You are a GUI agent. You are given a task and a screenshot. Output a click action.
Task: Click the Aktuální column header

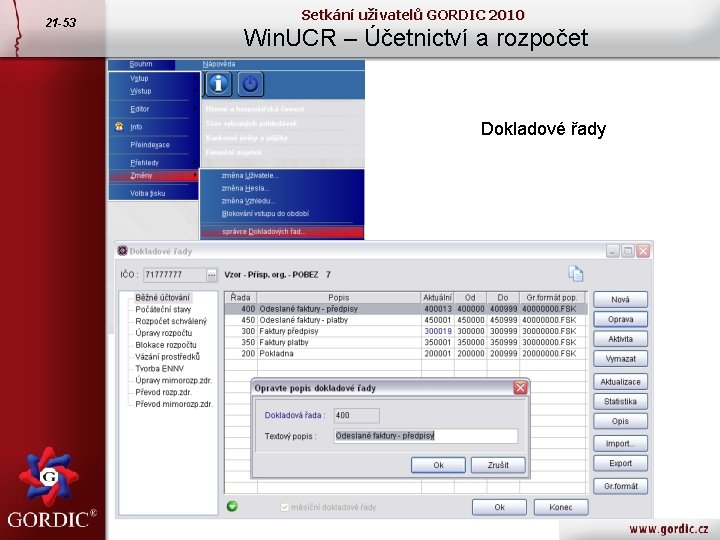click(438, 298)
